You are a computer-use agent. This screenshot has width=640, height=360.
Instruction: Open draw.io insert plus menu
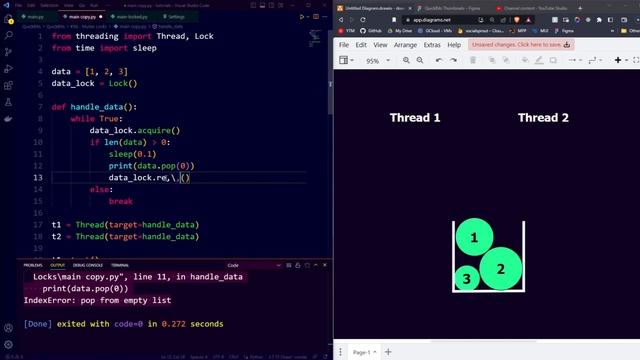[620, 60]
